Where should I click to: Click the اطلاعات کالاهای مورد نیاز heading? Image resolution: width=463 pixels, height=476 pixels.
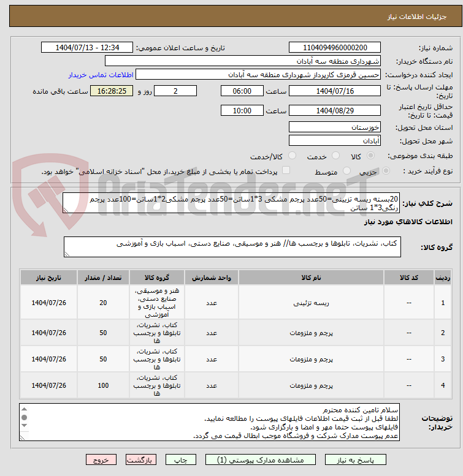pos(408,222)
